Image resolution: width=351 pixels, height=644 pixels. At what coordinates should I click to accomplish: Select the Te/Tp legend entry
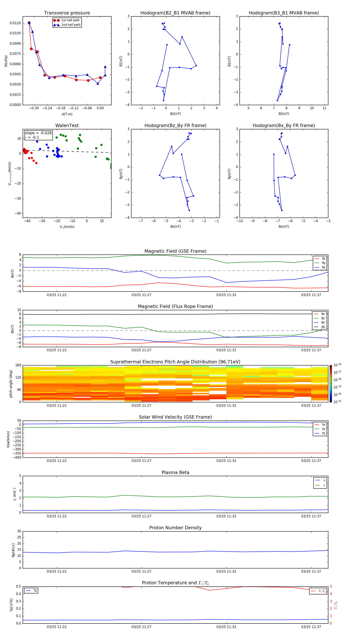[318, 591]
